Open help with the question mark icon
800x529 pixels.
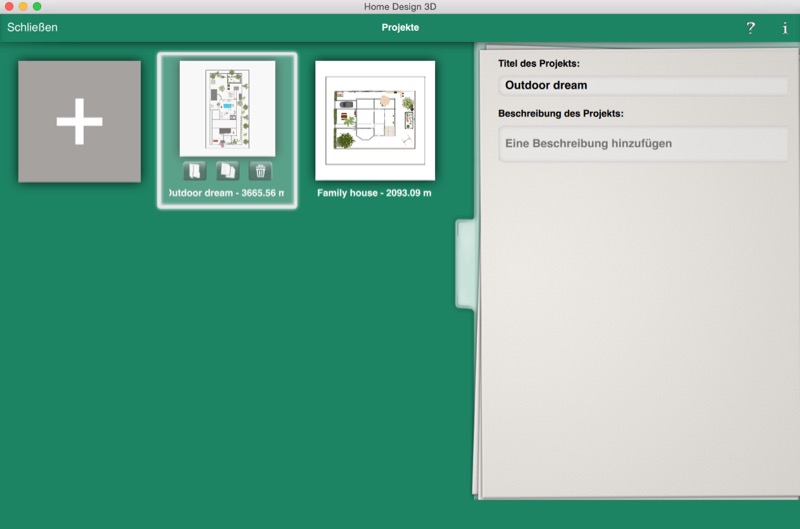(x=751, y=28)
